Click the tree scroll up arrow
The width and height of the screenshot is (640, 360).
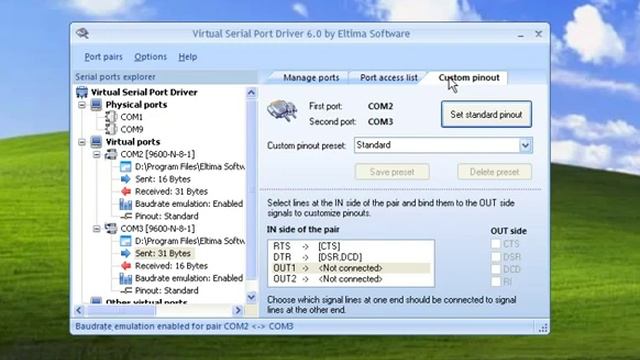point(251,93)
